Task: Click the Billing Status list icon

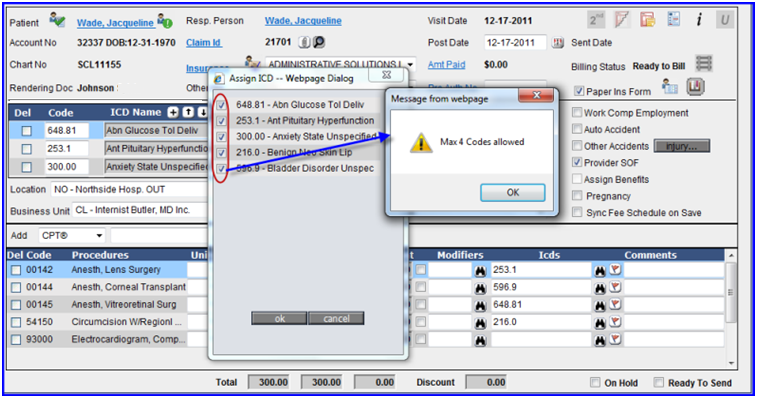Action: 704,64
